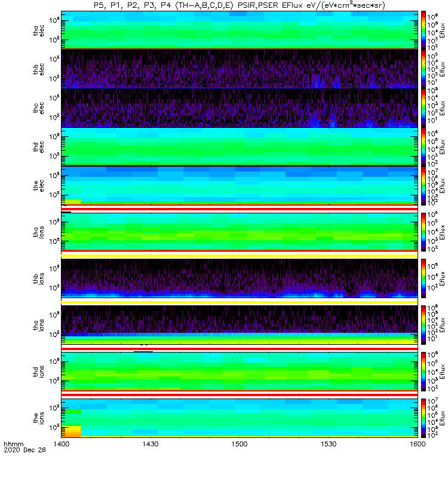Click the 'hhmm' axis unit label
This screenshot has width=448, height=478.
pos(13,444)
